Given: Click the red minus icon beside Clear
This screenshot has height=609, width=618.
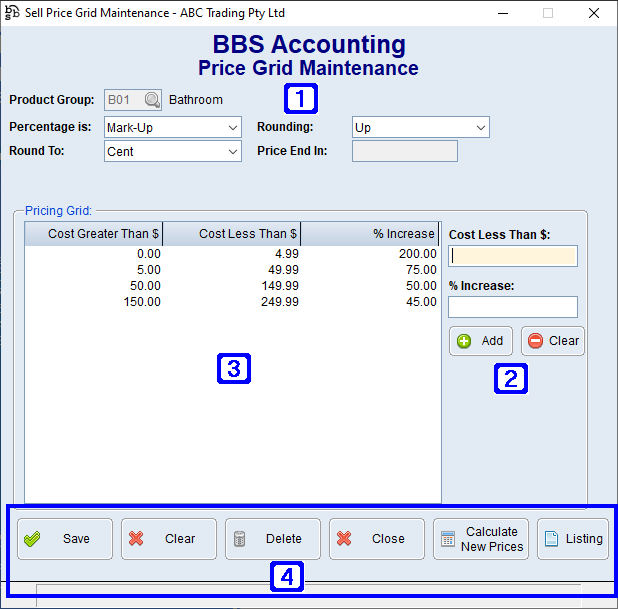Looking at the screenshot, I should 535,341.
